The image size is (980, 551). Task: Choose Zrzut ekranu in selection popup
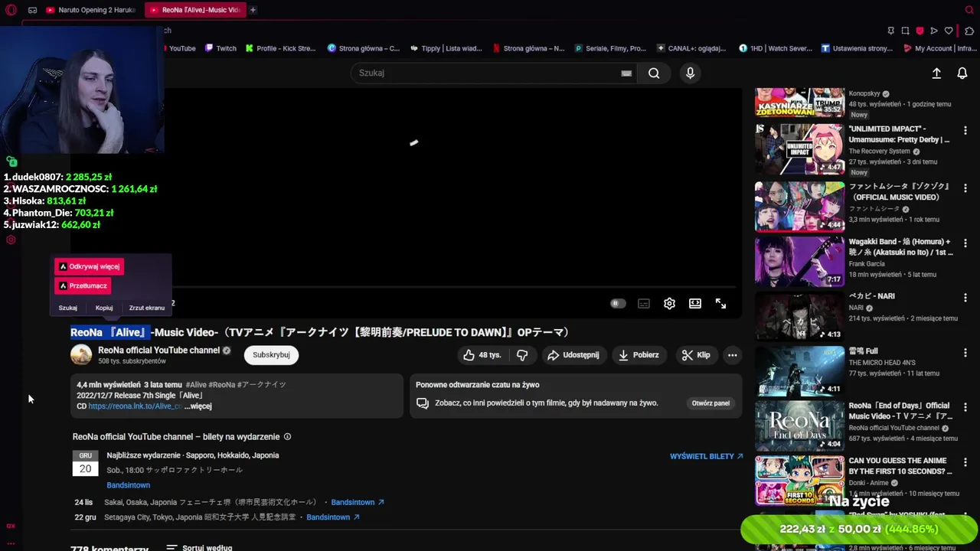[x=147, y=308]
